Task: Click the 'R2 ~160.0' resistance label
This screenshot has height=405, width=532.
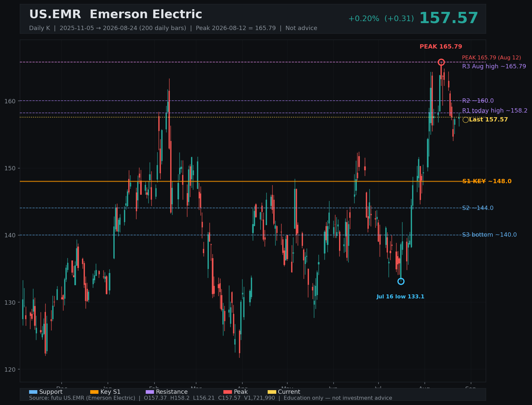Action: tap(478, 101)
